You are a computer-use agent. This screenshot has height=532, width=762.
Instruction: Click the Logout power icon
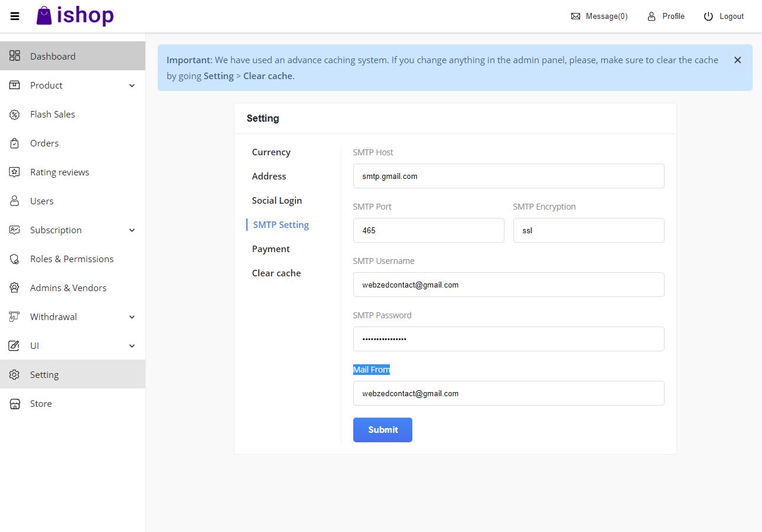click(708, 17)
